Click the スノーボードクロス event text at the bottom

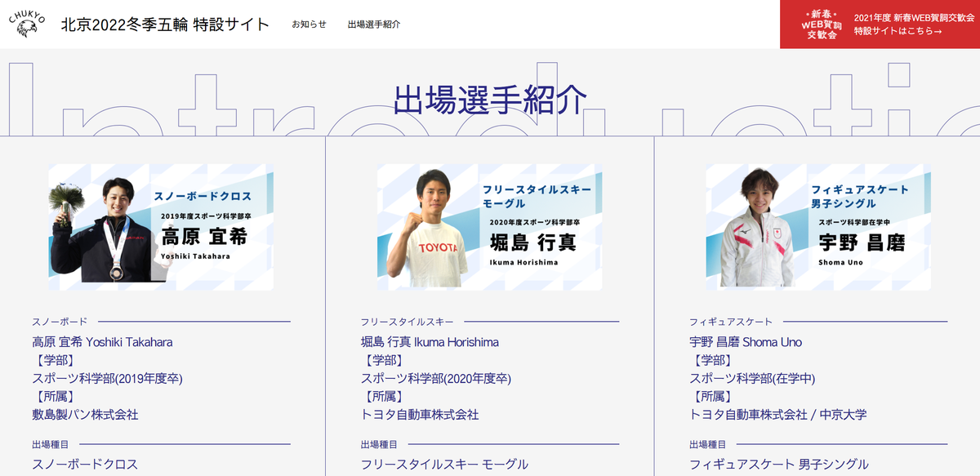(x=85, y=464)
